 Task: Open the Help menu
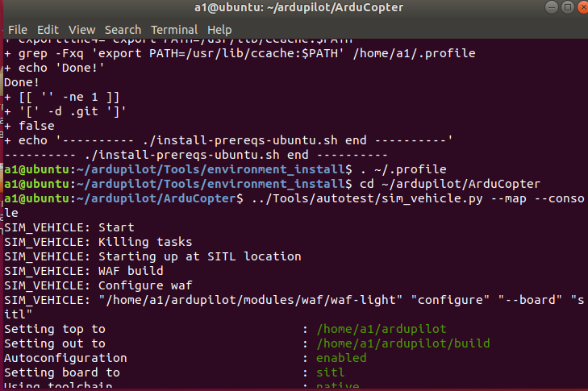click(219, 30)
